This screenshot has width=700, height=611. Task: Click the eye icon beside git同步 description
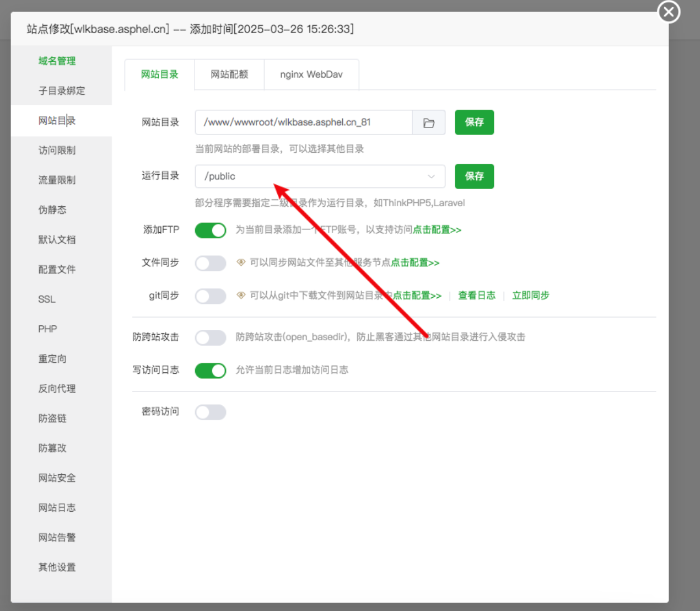tap(241, 296)
